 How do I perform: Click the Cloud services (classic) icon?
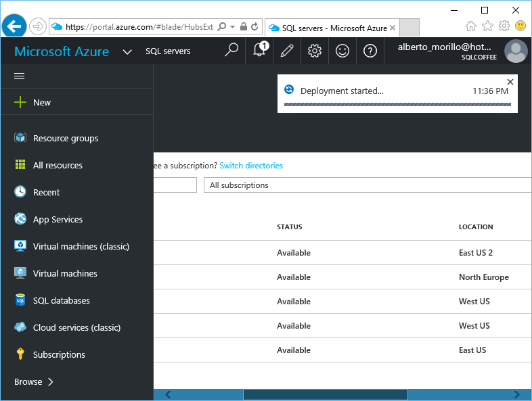20,327
